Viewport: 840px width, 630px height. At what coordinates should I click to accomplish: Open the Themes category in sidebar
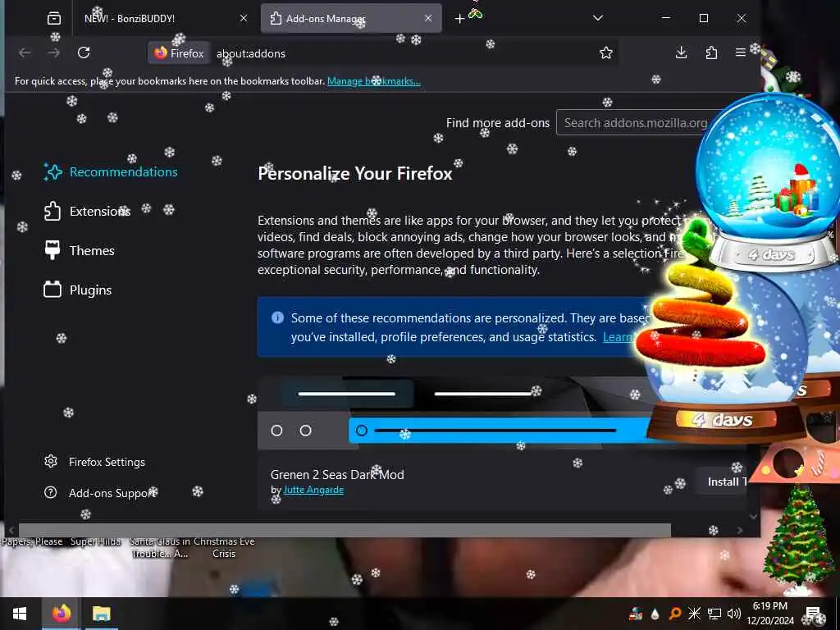click(x=80, y=250)
